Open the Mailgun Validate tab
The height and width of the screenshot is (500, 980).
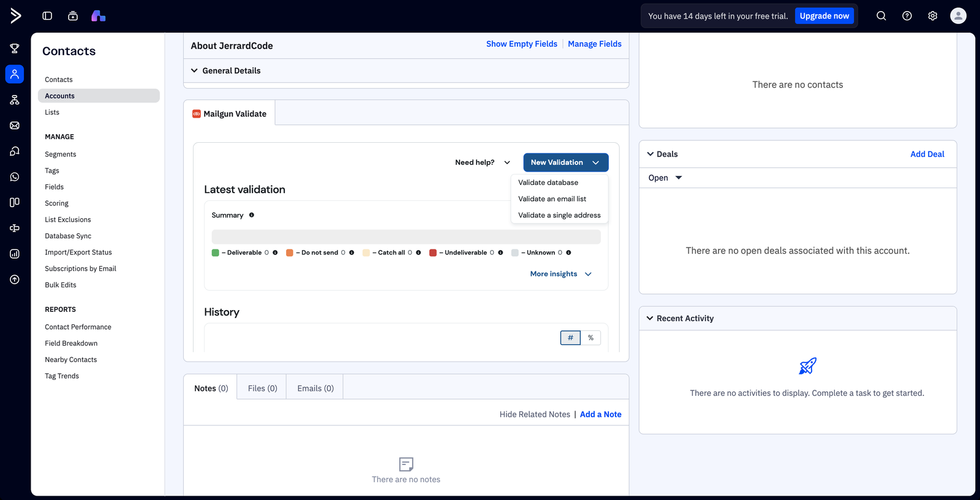click(x=230, y=114)
